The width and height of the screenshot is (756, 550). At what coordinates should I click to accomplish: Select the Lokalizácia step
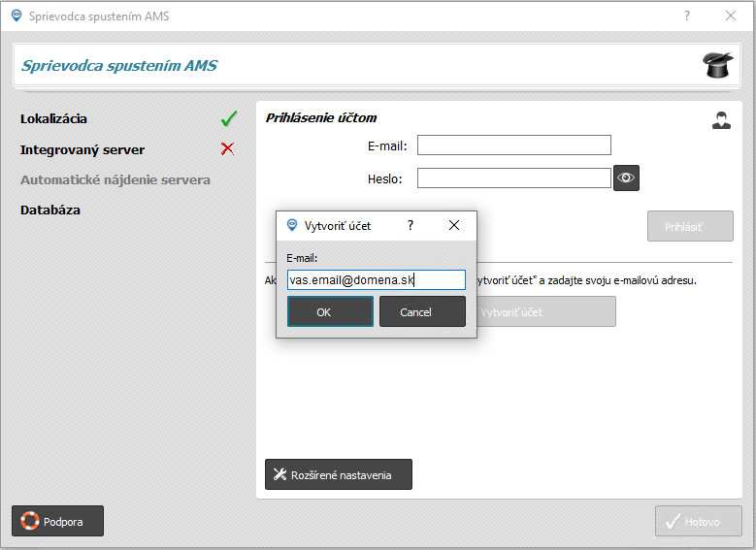coord(53,119)
